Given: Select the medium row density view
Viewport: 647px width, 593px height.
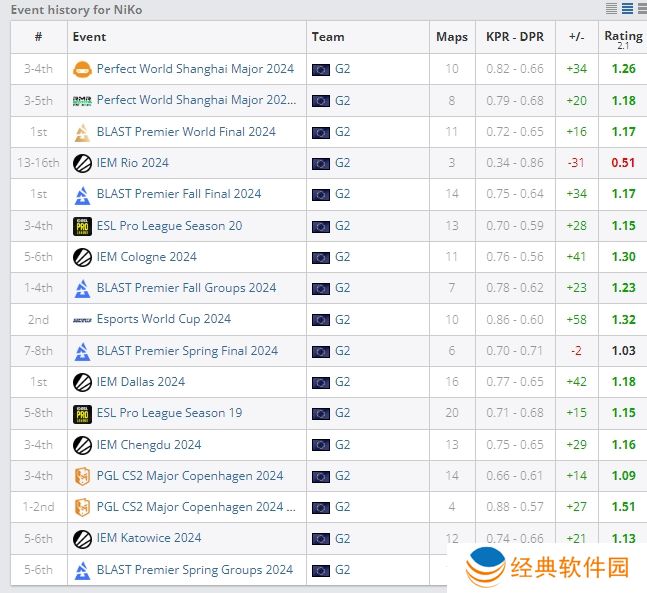Looking at the screenshot, I should coord(626,9).
